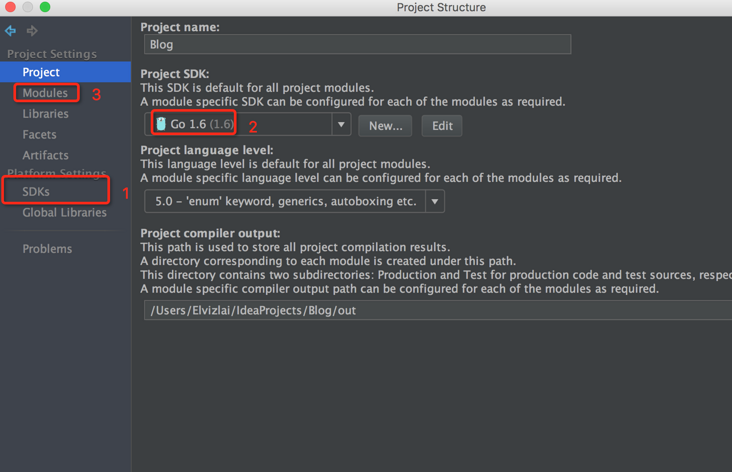This screenshot has height=472, width=732.
Task: Expand the language level dropdown arrow
Action: coord(435,201)
